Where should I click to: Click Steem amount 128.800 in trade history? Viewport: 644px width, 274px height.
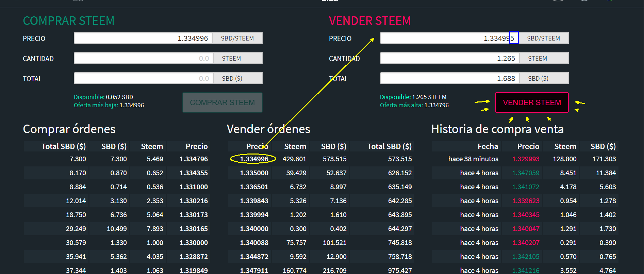[x=565, y=159]
